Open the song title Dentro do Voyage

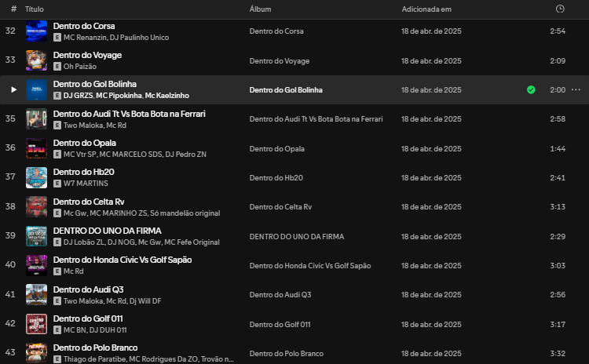tap(87, 55)
